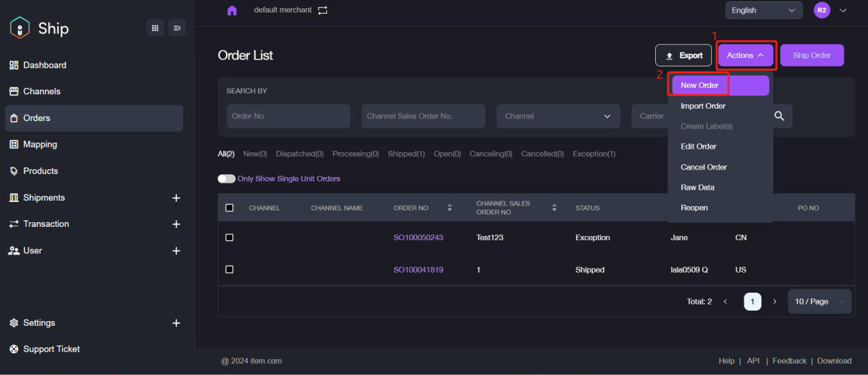868x375 pixels.
Task: Click the switch merchant arrows icon
Action: [323, 10]
